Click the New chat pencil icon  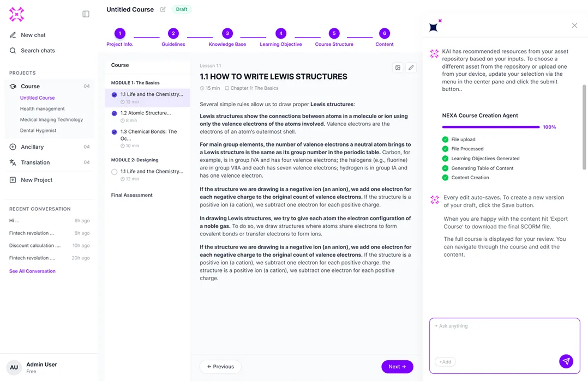13,35
